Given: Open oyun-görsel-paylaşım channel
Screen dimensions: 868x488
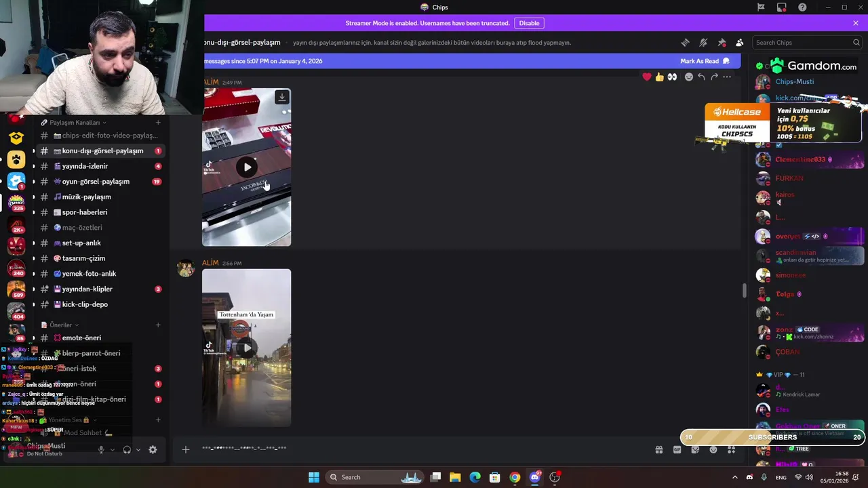Looking at the screenshot, I should click(99, 182).
